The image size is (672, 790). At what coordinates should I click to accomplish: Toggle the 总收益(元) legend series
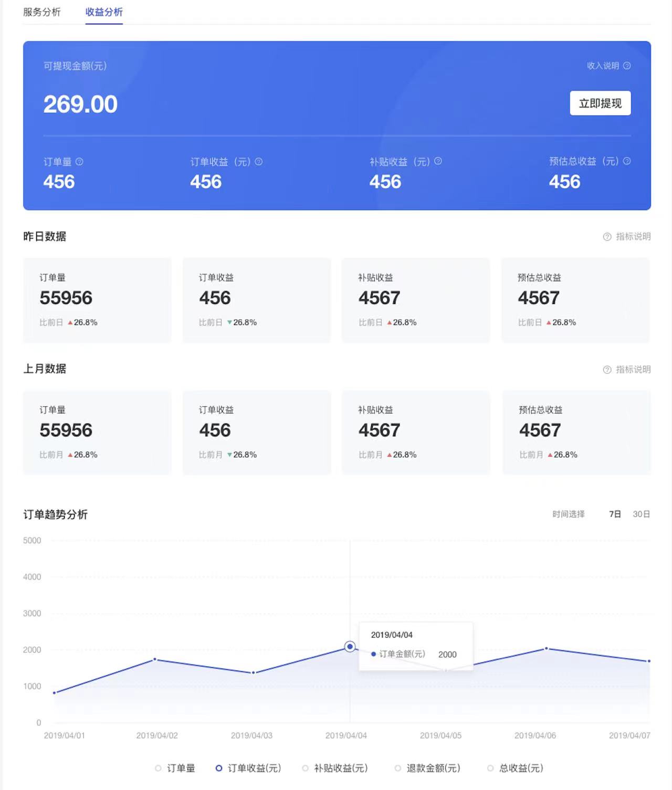(x=515, y=768)
